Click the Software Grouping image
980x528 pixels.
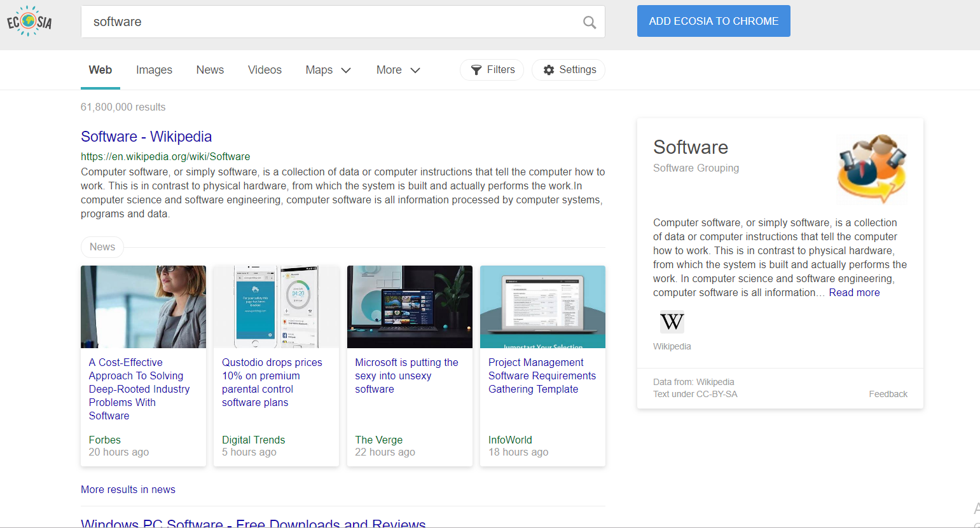[871, 168]
